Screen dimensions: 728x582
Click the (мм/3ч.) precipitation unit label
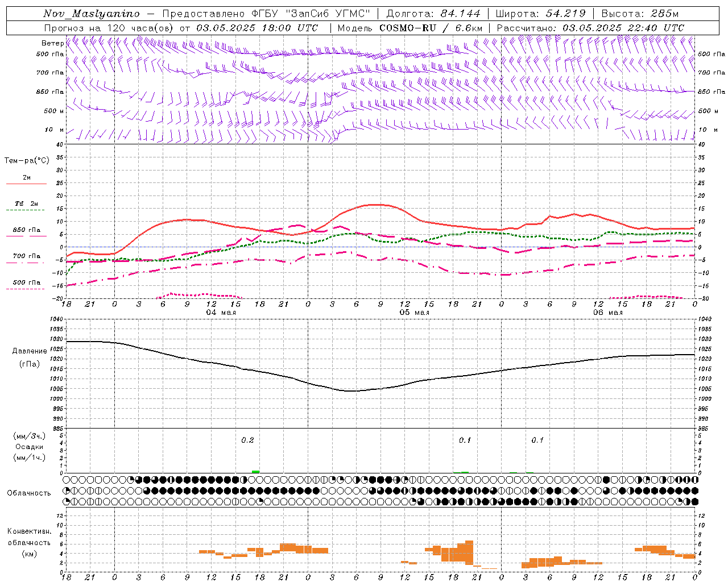coord(29,436)
